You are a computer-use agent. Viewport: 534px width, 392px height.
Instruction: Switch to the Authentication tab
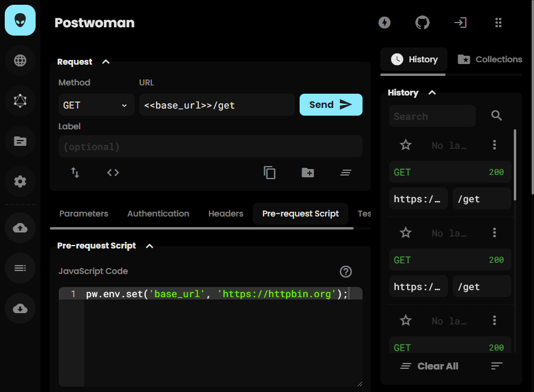(158, 213)
